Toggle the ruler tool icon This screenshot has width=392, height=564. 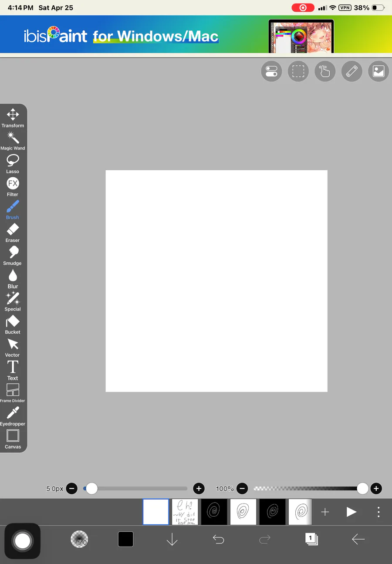351,71
